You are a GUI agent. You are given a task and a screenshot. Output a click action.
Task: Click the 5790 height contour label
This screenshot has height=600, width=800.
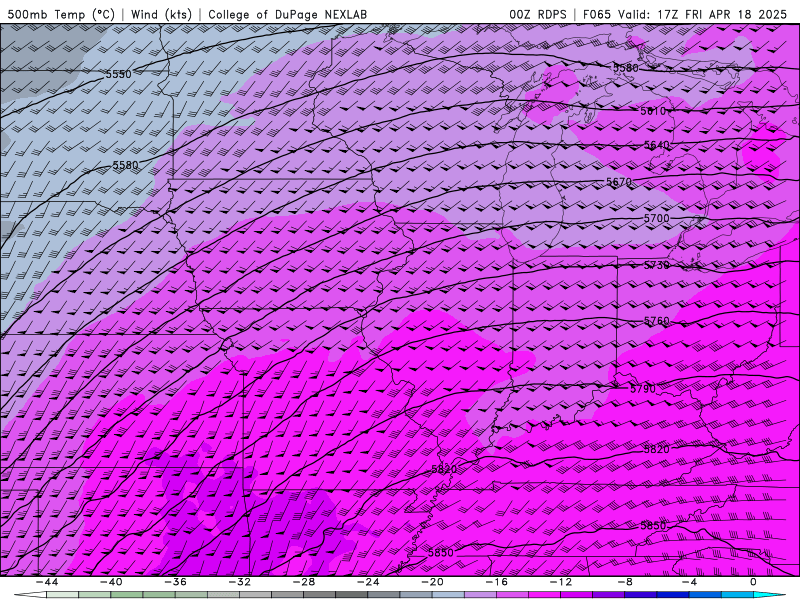click(643, 389)
